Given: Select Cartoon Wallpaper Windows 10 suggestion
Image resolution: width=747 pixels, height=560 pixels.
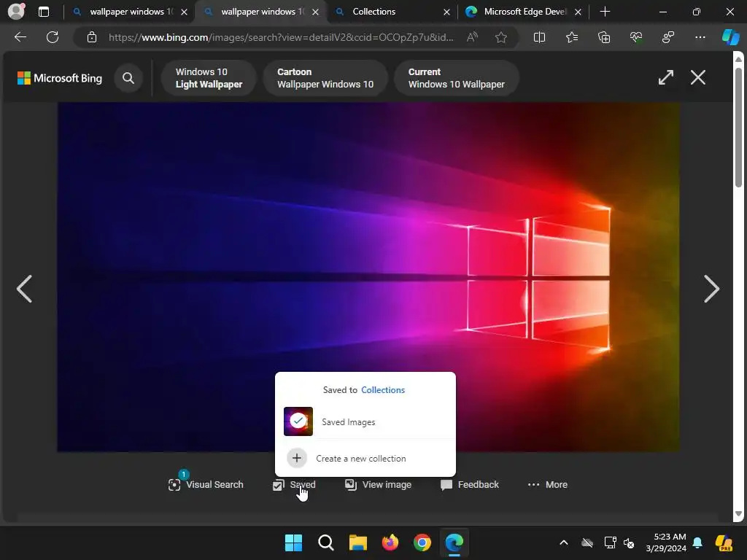Looking at the screenshot, I should [325, 77].
